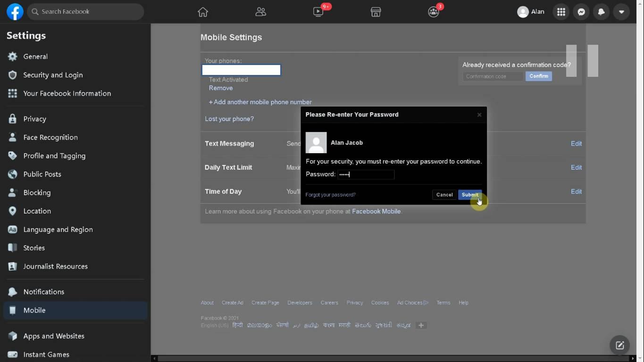
Task: Edit the Time of Day setting
Action: pyautogui.click(x=576, y=191)
